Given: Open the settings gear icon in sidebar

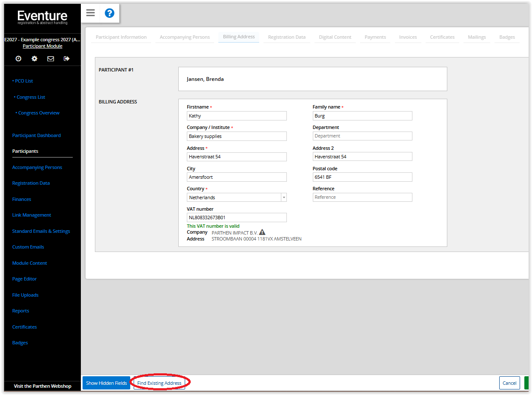Looking at the screenshot, I should 34,59.
